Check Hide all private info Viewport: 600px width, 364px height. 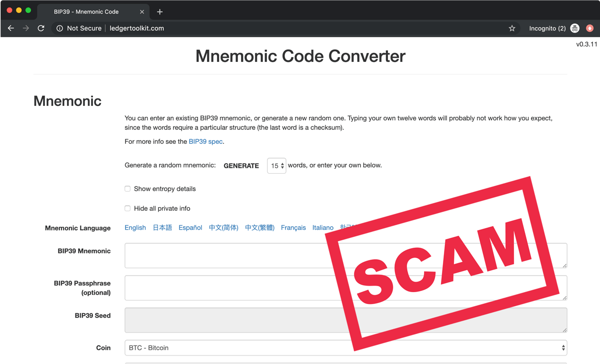coord(127,208)
